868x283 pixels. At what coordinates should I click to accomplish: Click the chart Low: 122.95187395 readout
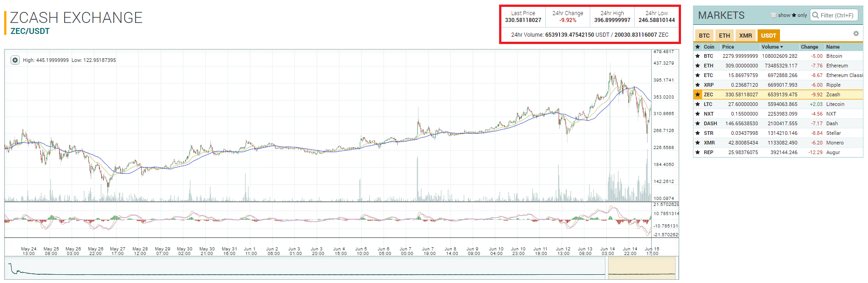click(94, 60)
